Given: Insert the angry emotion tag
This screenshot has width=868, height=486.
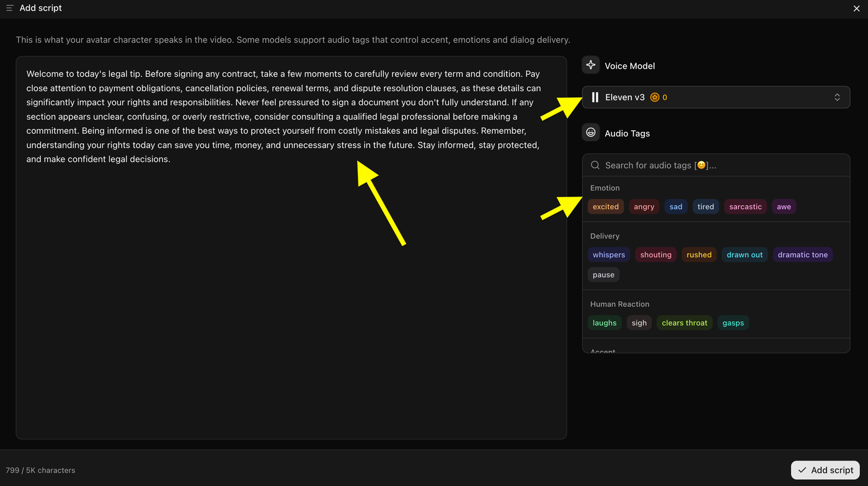Looking at the screenshot, I should click(x=644, y=207).
